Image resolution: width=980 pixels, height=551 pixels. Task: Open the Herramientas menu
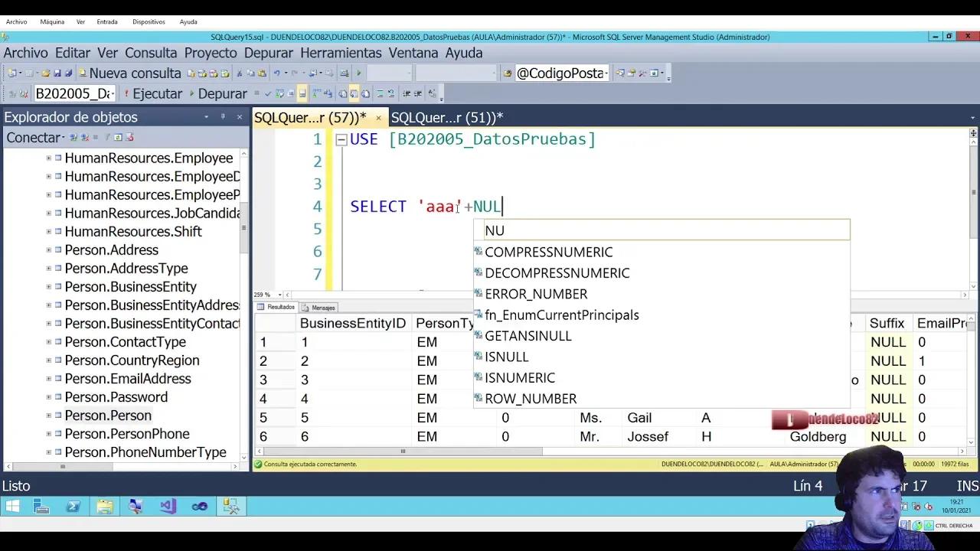coord(341,53)
